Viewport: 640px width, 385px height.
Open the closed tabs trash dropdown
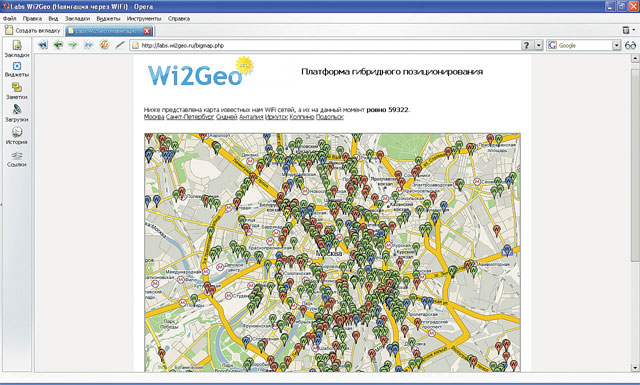(x=628, y=30)
